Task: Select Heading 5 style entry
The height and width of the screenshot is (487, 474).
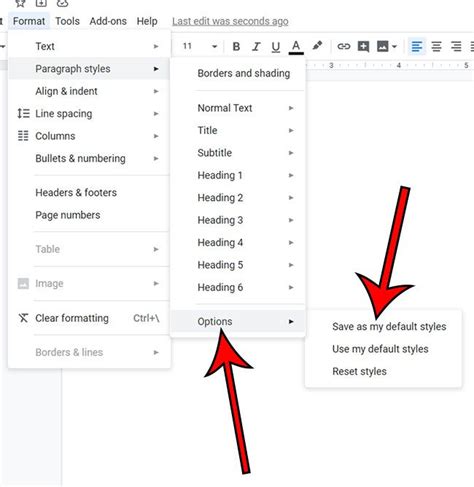Action: tap(238, 265)
